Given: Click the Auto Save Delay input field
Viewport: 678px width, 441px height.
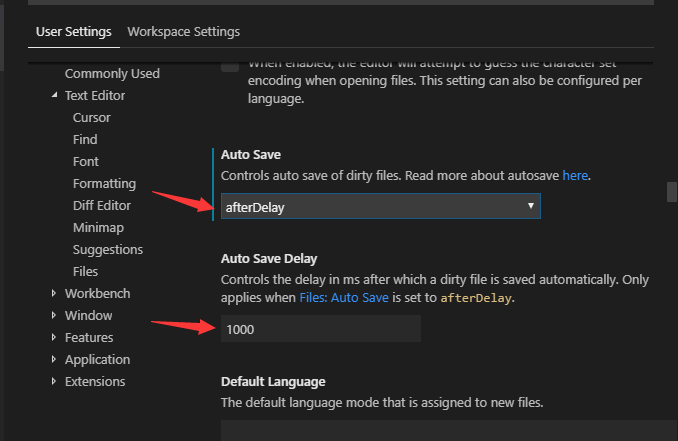Looking at the screenshot, I should pyautogui.click(x=320, y=328).
